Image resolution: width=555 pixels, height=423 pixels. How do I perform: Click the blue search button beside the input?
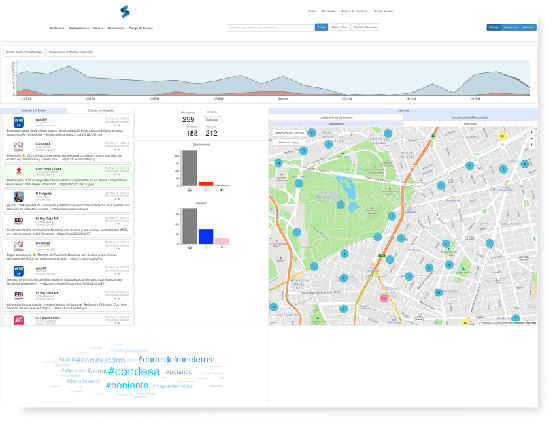321,27
